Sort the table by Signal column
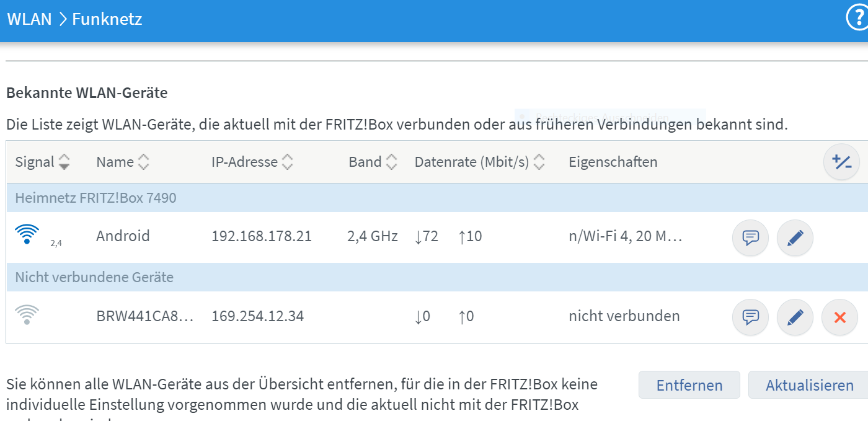868x421 pixels. click(42, 162)
